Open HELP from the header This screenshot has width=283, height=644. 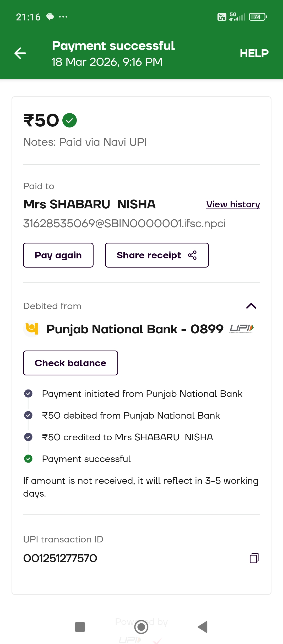click(254, 53)
